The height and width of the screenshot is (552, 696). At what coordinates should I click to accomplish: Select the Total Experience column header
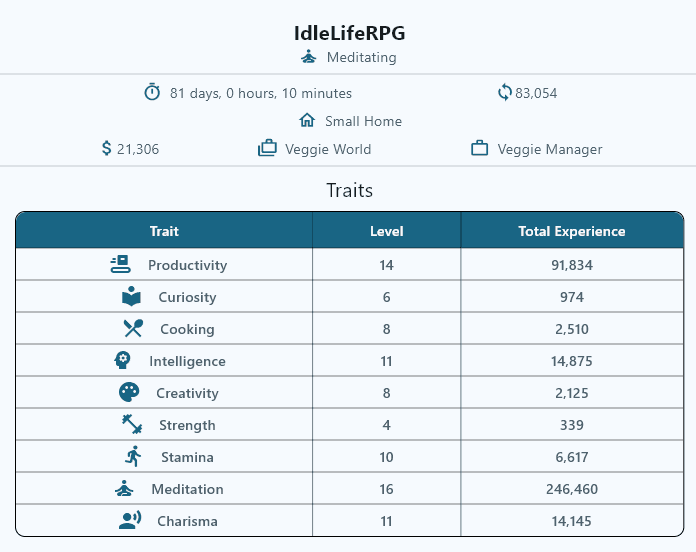[x=572, y=231]
